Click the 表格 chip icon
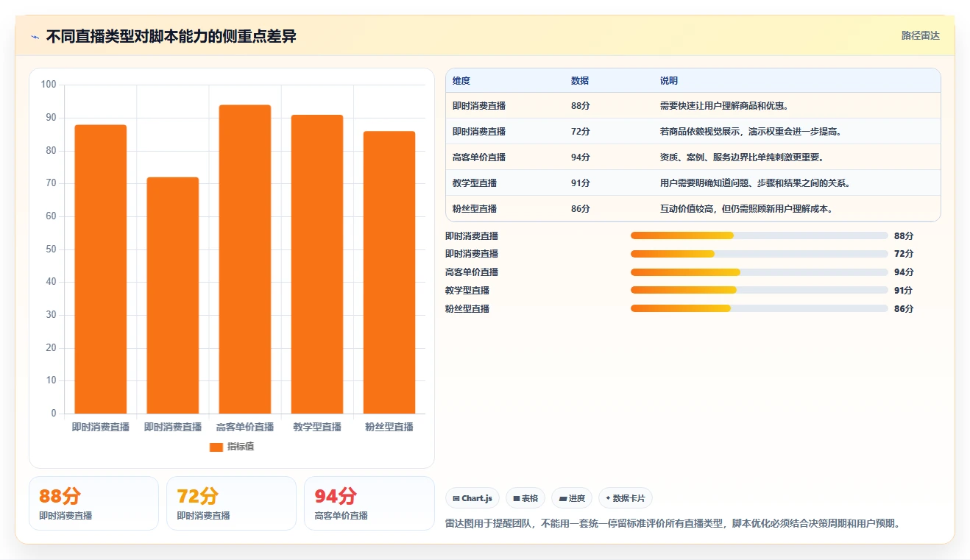Screen dimensions: 970x560 [517, 499]
